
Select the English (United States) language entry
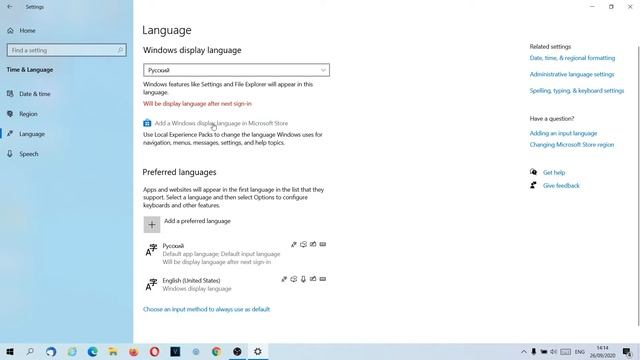pyautogui.click(x=236, y=284)
